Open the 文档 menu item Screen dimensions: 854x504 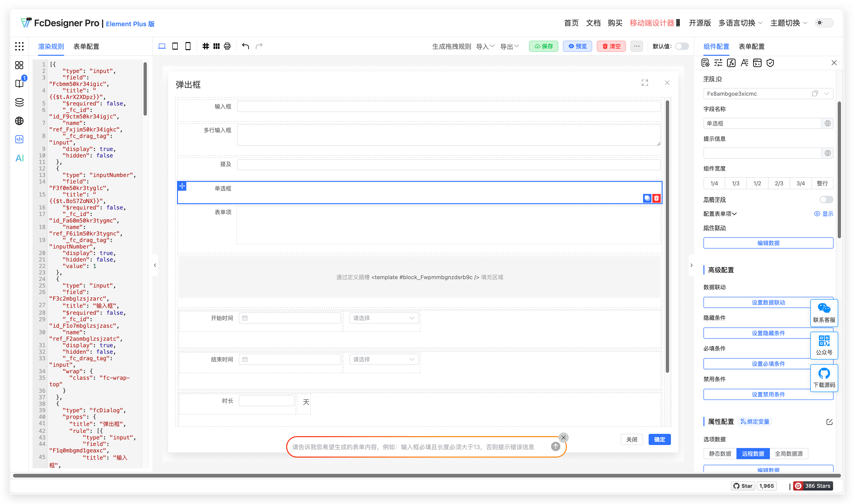(593, 23)
